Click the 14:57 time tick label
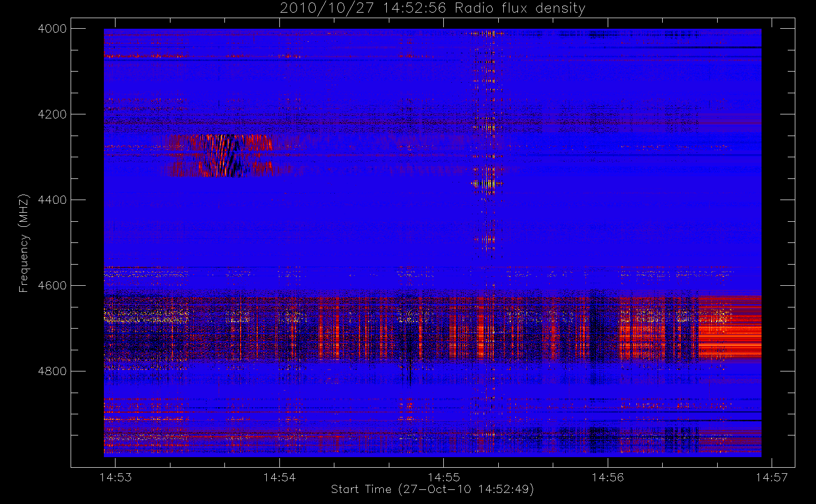 click(772, 477)
